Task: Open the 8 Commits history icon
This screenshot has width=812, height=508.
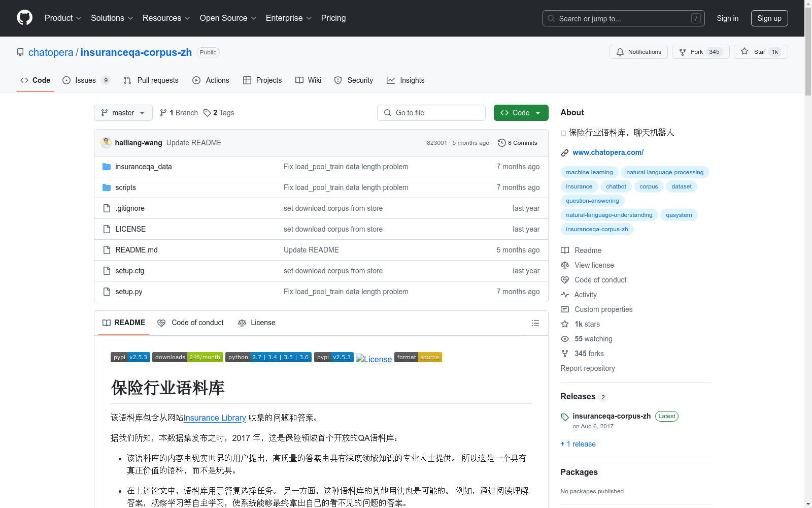Action: click(x=502, y=143)
